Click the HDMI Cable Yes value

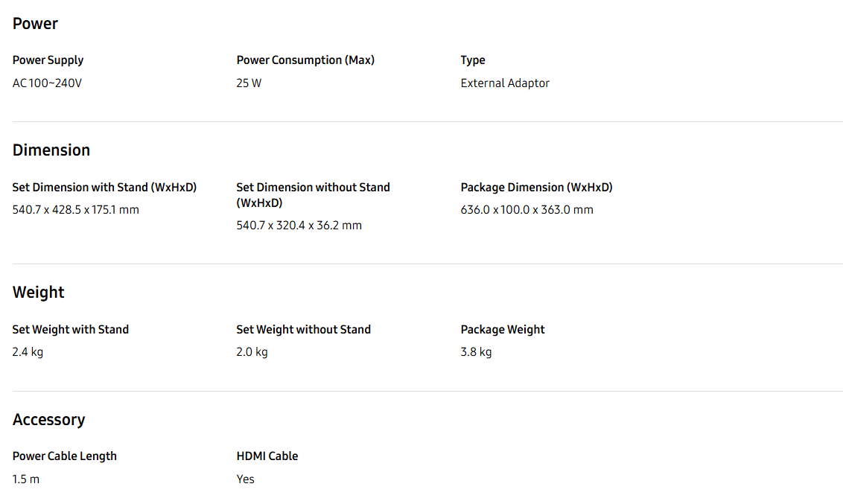point(245,479)
